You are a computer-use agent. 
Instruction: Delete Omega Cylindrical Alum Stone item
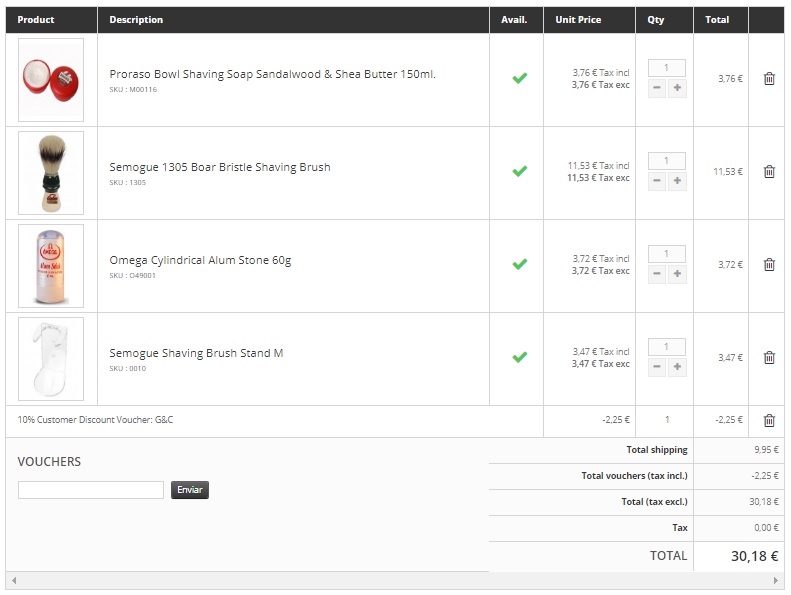[769, 264]
